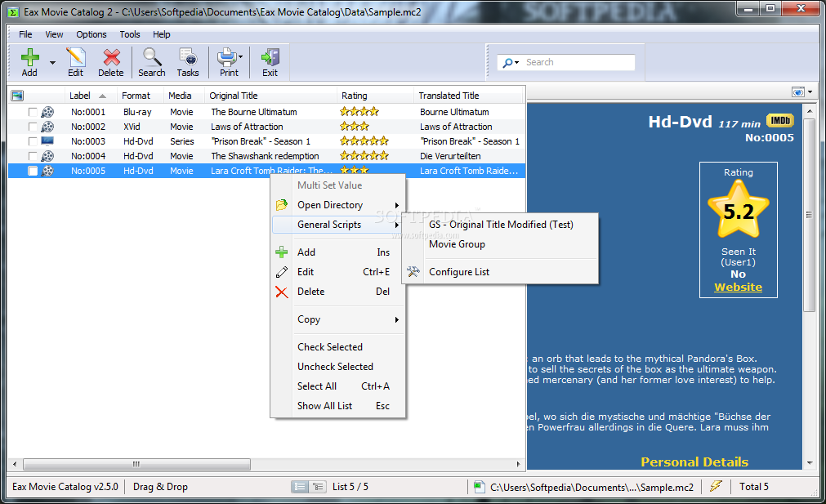Choose Check Selected in context menu
This screenshot has height=504, width=826.
click(x=337, y=347)
